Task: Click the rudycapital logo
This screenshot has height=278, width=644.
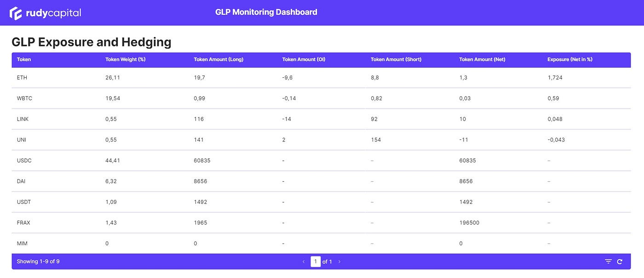Action: point(46,13)
